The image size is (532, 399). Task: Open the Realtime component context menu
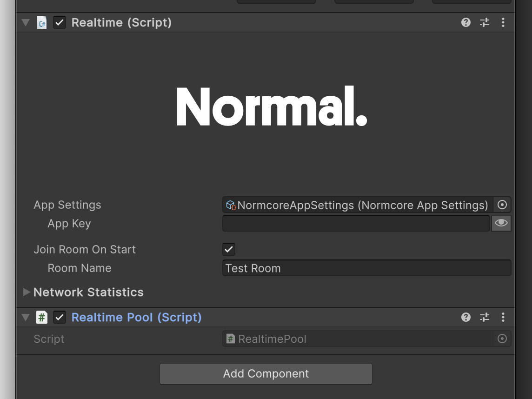click(503, 22)
